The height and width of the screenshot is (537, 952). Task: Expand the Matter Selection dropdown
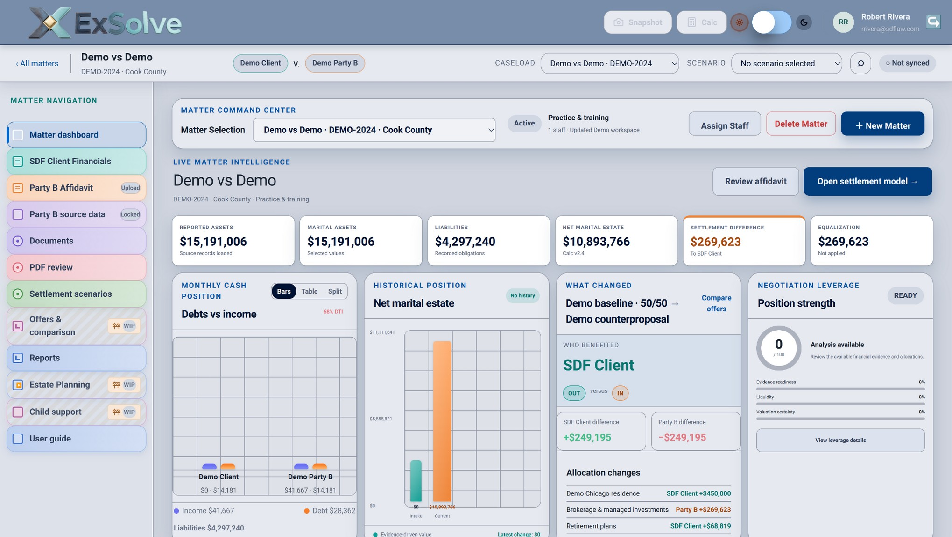tap(374, 130)
